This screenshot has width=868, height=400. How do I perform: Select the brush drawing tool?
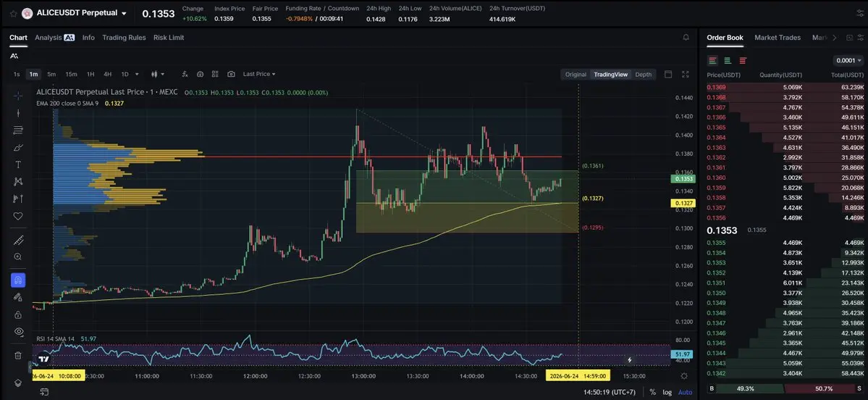tap(17, 147)
